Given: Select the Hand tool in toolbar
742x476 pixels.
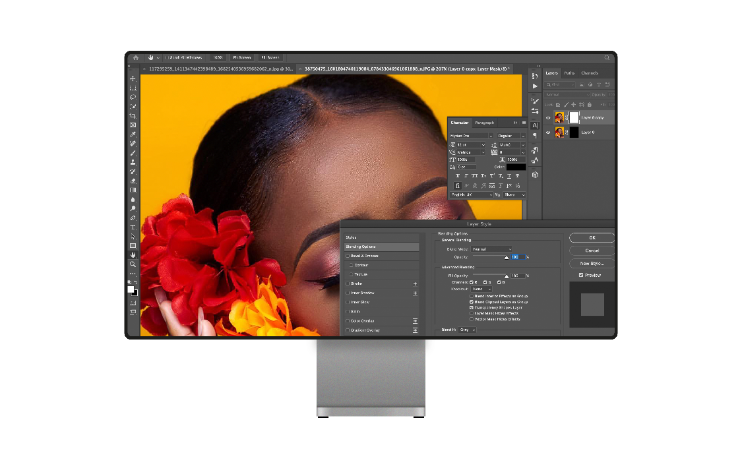Looking at the screenshot, I should coord(133,255).
